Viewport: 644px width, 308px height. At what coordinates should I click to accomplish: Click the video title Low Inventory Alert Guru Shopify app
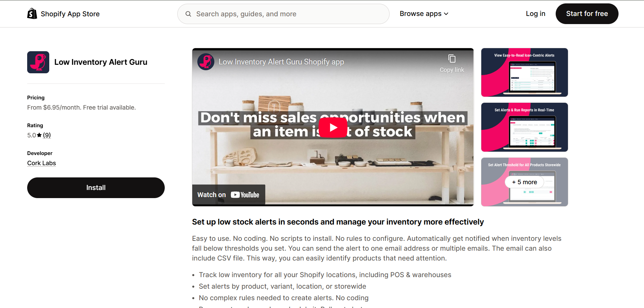281,62
